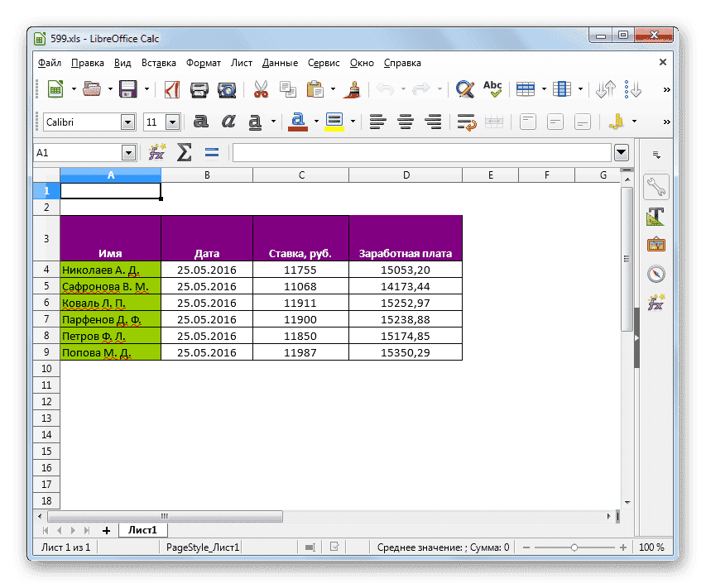
Task: Toggle italic formatting in the toolbar
Action: point(228,122)
